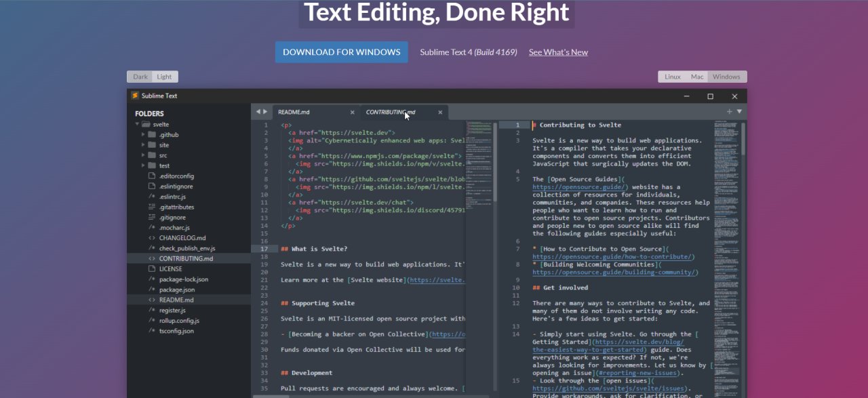Expand the site folder arrow
The width and height of the screenshot is (868, 398).
tap(143, 145)
